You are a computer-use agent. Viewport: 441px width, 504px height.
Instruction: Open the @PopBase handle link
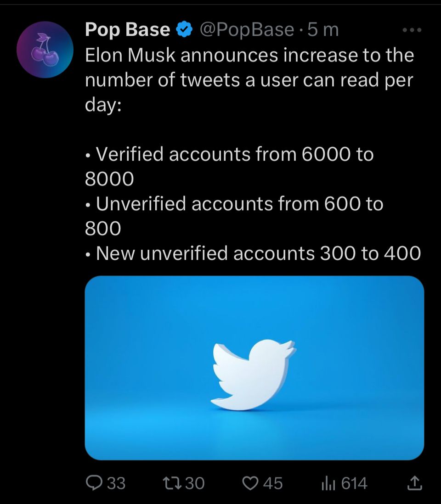coord(246,30)
